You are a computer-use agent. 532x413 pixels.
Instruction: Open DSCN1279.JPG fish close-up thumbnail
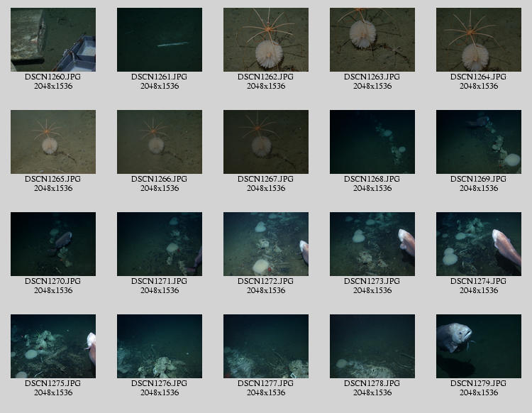coord(479,346)
